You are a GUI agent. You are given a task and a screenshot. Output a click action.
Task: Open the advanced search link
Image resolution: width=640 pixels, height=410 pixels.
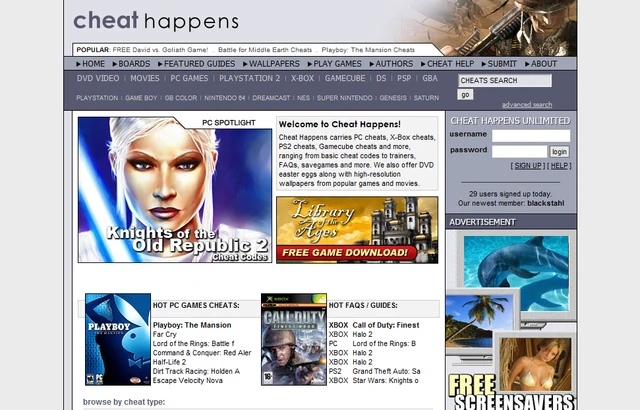pyautogui.click(x=527, y=105)
